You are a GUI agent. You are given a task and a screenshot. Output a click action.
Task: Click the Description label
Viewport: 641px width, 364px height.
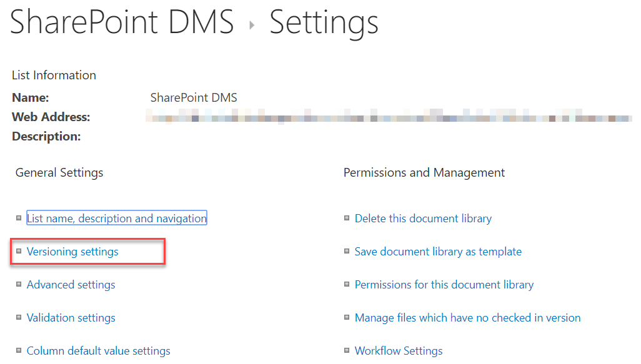(46, 137)
